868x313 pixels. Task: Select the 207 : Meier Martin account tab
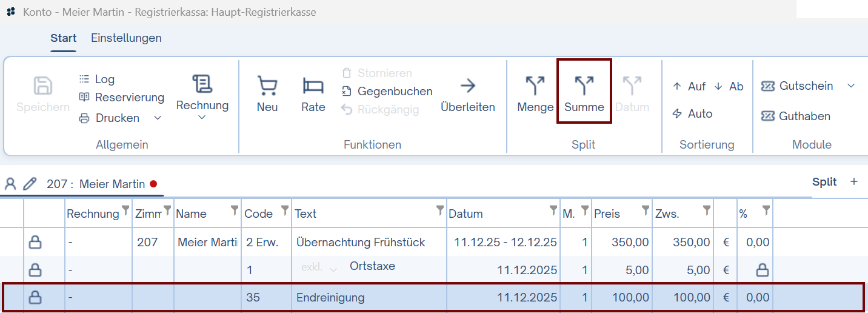pos(95,184)
